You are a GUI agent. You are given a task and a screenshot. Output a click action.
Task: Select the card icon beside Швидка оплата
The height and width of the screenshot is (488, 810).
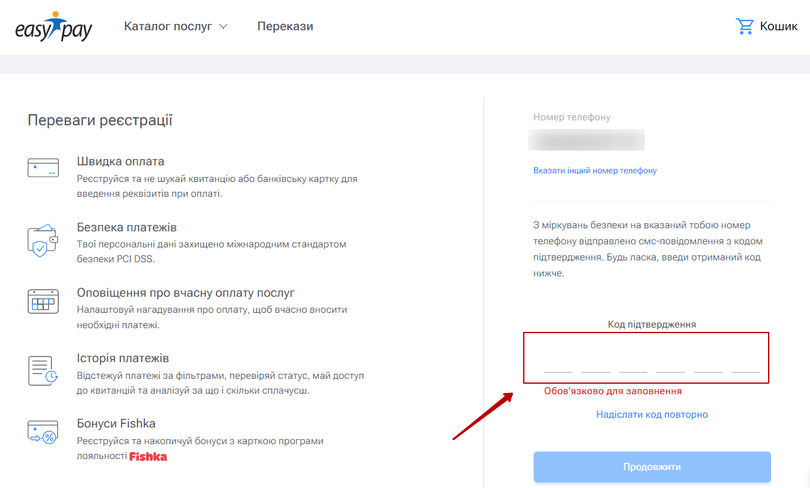[x=43, y=168]
